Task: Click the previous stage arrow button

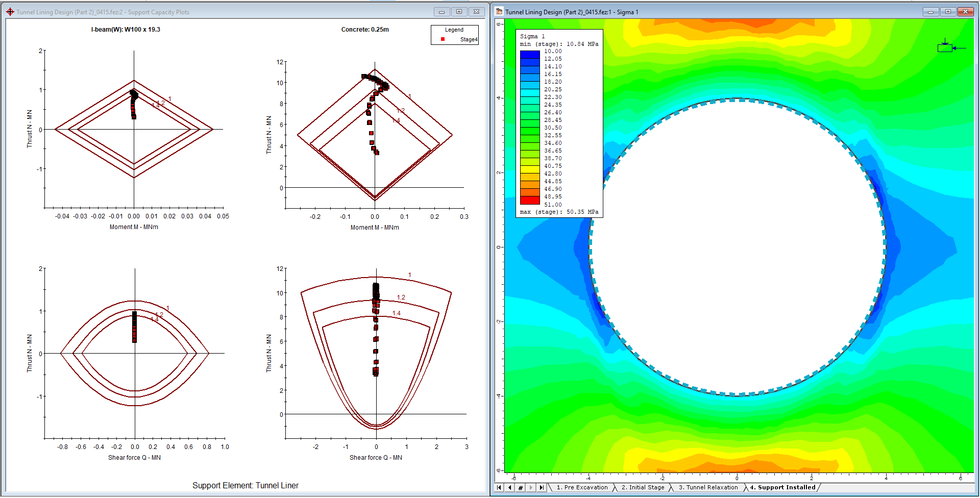Action: pos(509,488)
